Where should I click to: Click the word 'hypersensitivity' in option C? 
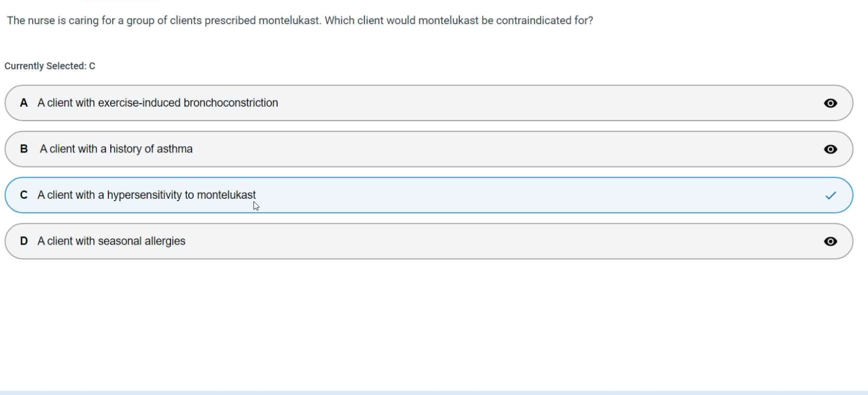(x=144, y=195)
